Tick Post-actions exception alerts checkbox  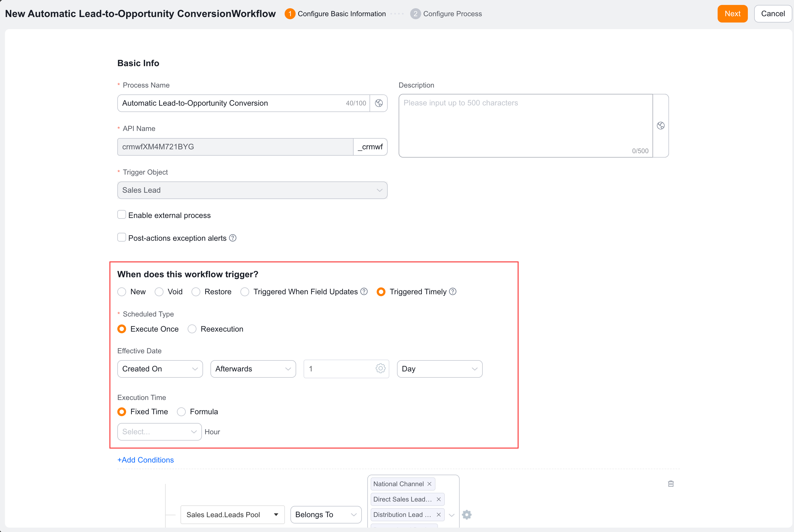click(x=122, y=237)
